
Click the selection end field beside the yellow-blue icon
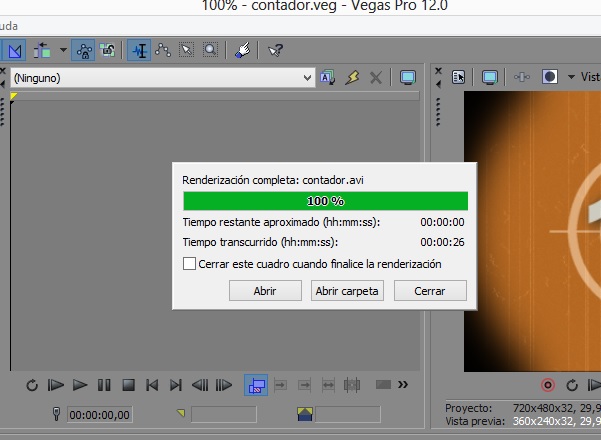pos(348,414)
